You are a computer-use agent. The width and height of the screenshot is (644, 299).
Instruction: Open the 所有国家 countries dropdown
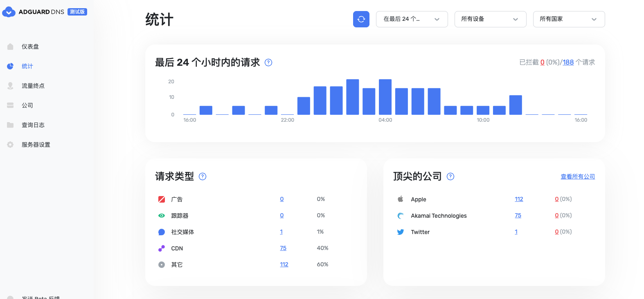tap(569, 19)
